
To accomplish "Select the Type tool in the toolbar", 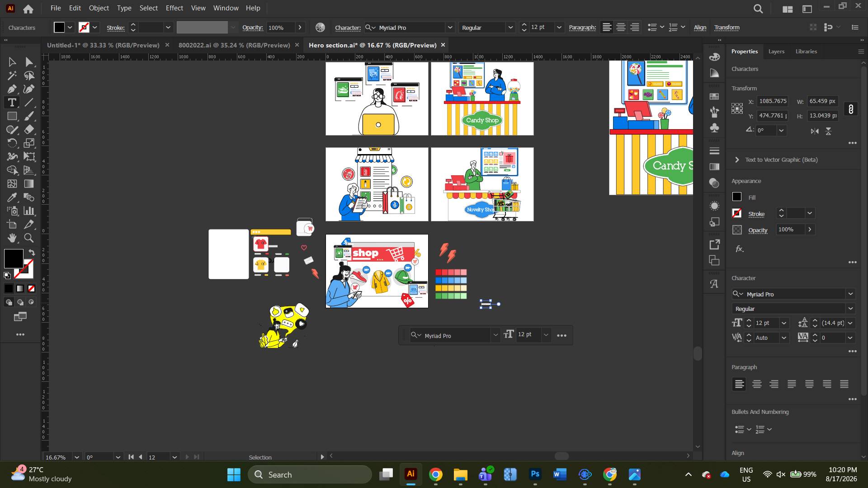I will coord(12,103).
